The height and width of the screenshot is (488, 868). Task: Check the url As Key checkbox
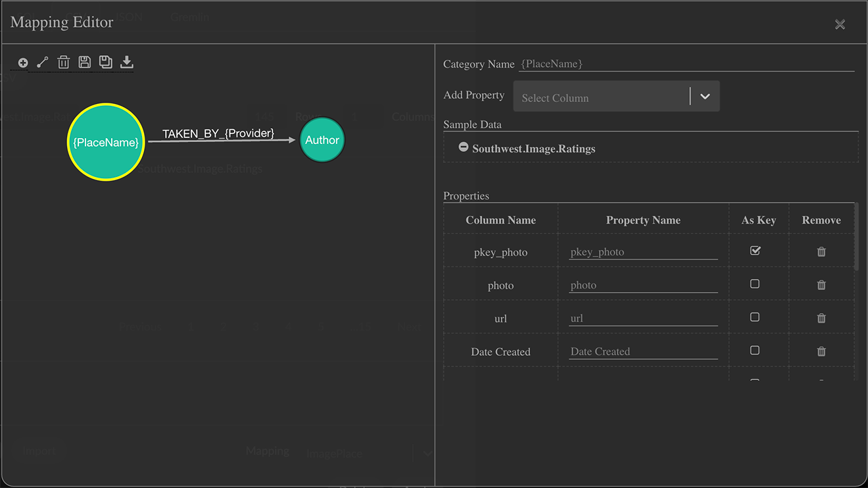click(755, 317)
